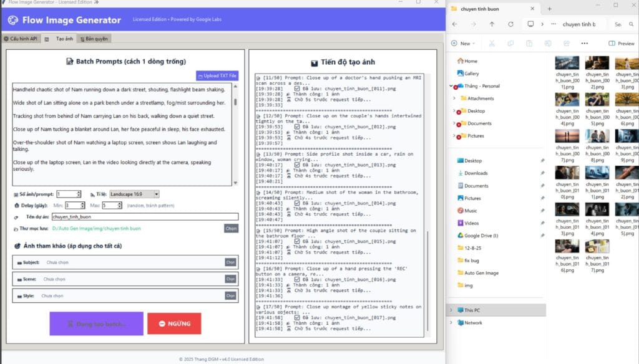The width and height of the screenshot is (639, 364).
Task: Toggle the Explorer Preview pane
Action: click(622, 43)
